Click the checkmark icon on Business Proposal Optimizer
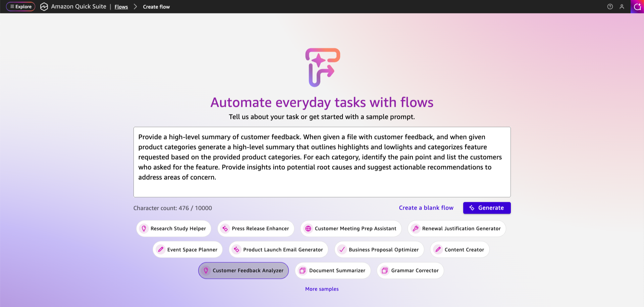 point(342,250)
